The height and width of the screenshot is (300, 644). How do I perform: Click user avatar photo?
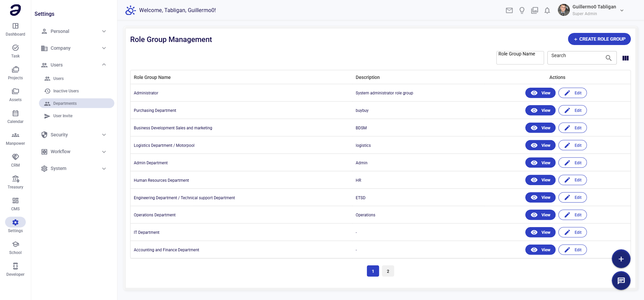click(564, 10)
